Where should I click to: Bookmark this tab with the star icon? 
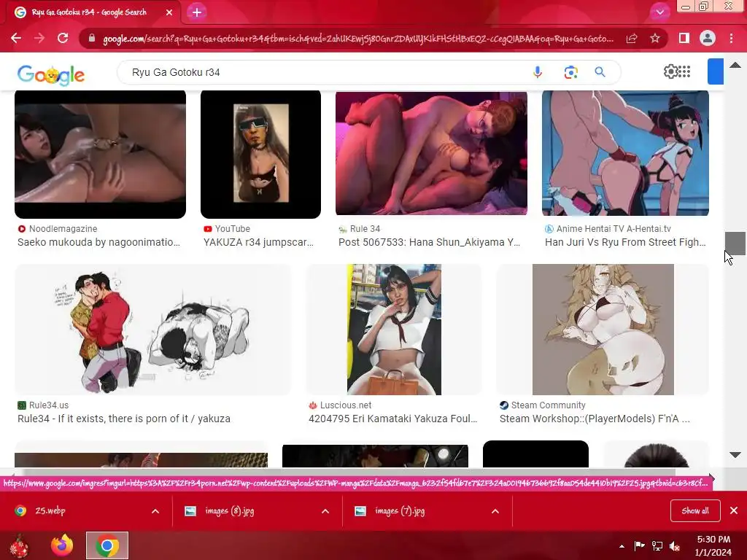click(655, 38)
